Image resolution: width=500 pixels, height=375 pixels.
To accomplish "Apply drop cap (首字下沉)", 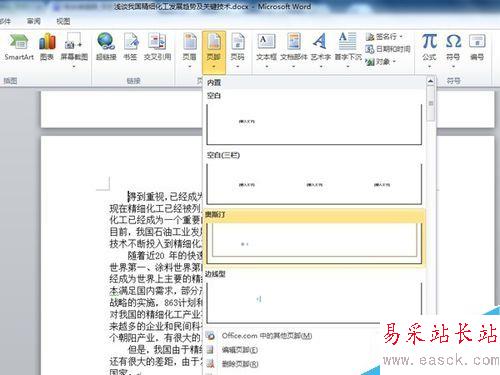I will [348, 50].
